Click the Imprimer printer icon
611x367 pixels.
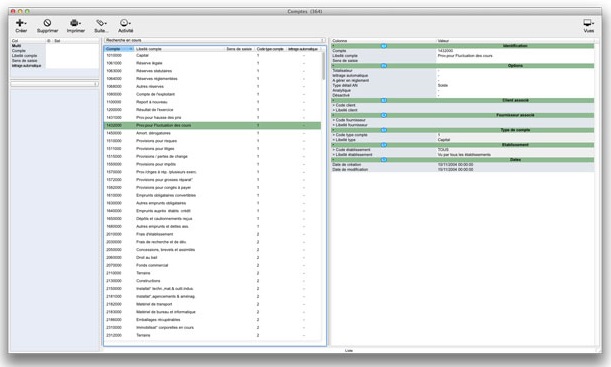tap(74, 23)
